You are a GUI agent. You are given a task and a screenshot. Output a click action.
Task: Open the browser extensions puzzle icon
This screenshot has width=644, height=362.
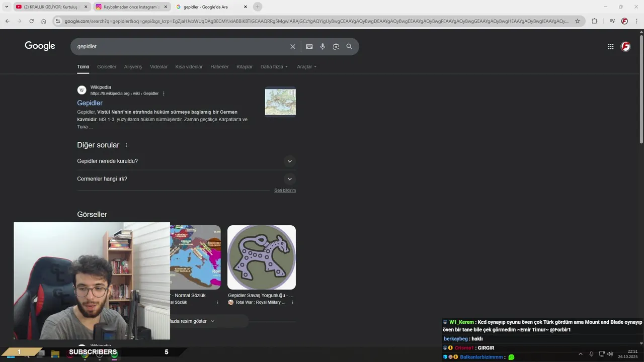coord(595,21)
